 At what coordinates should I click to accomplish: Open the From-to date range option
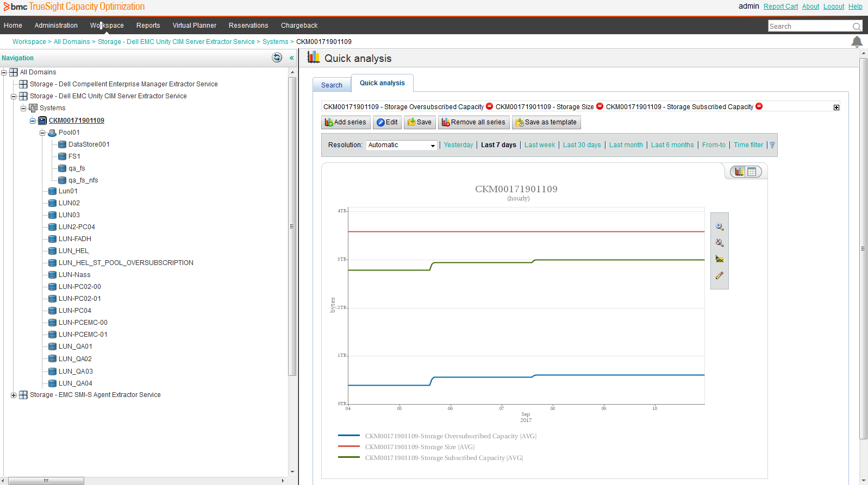(x=714, y=145)
